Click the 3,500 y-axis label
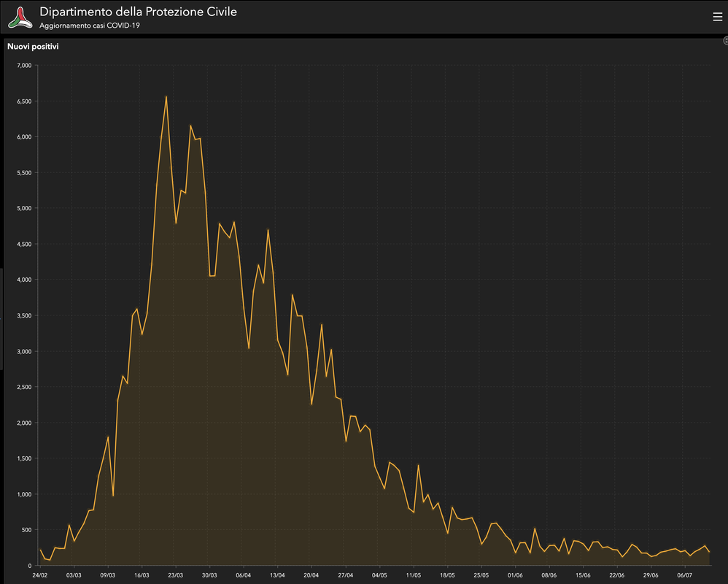 (24, 315)
